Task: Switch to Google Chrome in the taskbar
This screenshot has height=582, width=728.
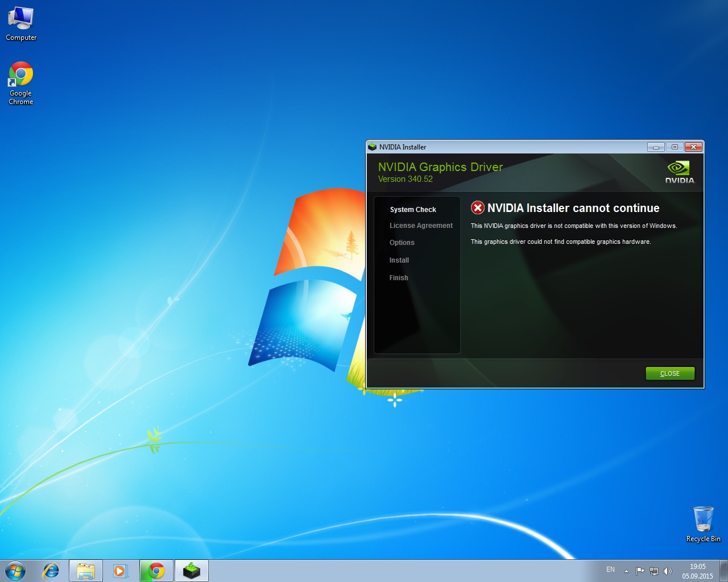Action: coord(156,571)
